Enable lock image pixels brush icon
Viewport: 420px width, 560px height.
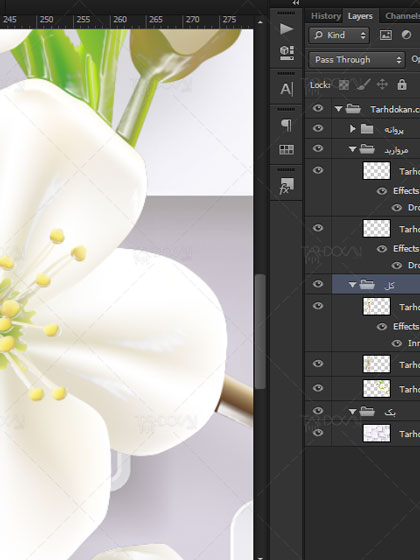(363, 85)
